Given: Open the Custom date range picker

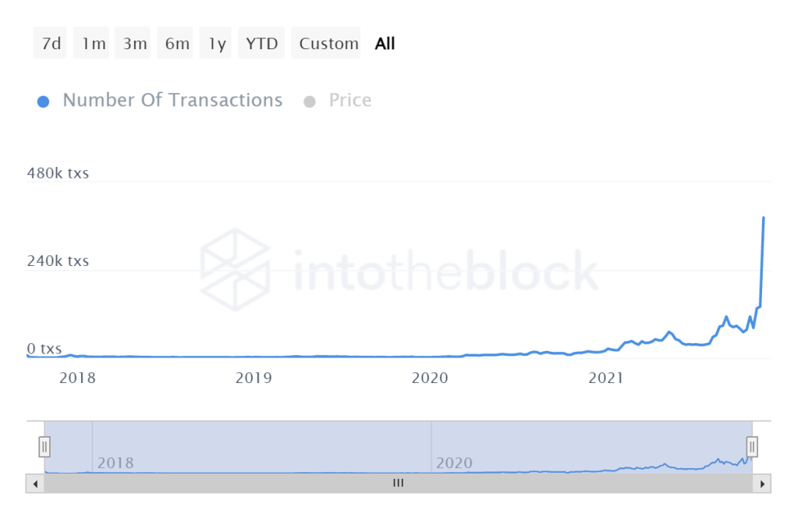Looking at the screenshot, I should coord(329,44).
